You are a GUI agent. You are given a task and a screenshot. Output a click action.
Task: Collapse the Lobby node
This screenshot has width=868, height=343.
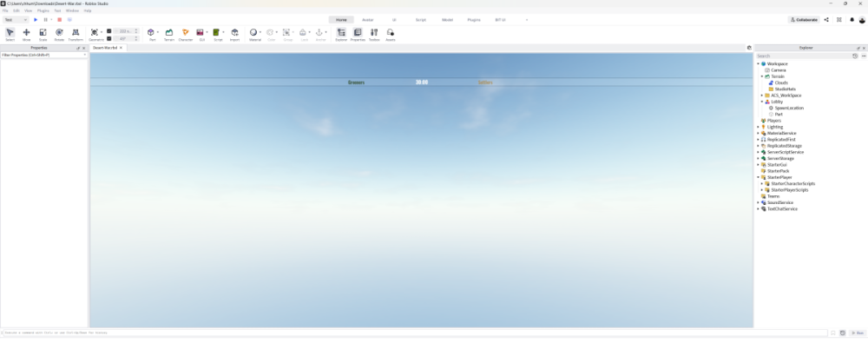(762, 102)
